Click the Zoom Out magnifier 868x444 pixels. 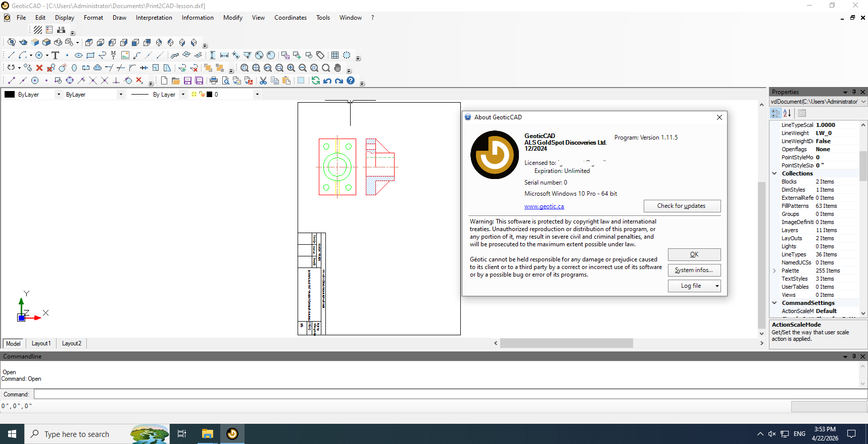[x=303, y=68]
